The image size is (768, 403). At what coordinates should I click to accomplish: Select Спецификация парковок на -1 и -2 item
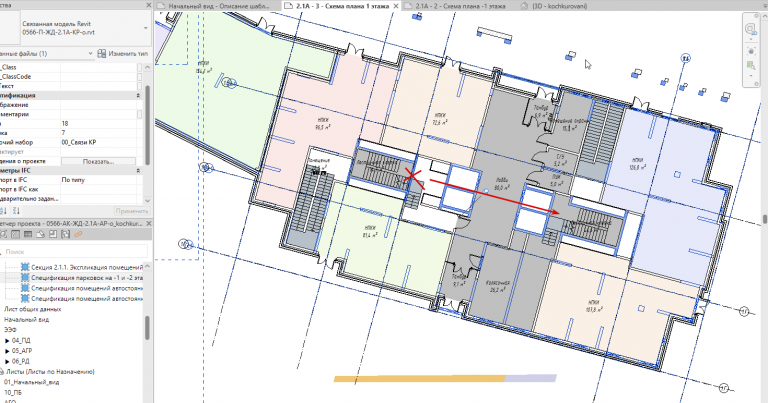point(87,278)
